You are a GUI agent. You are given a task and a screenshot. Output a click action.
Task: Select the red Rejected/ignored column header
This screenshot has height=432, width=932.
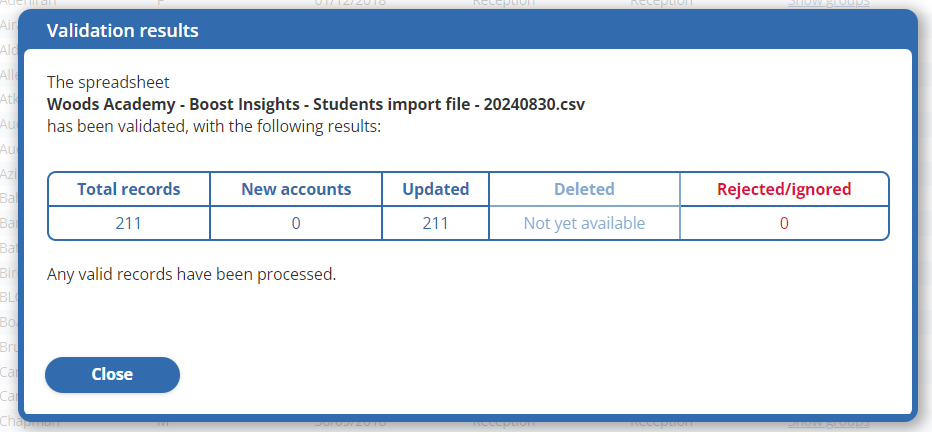pos(784,189)
